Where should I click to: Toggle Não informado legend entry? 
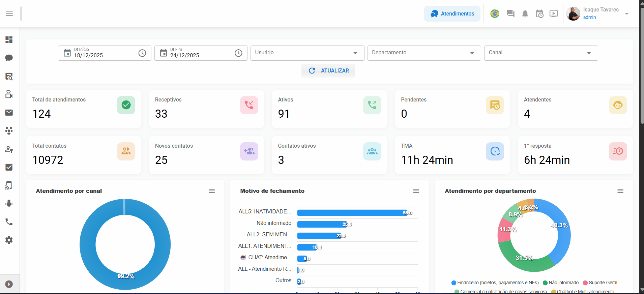[563, 283]
